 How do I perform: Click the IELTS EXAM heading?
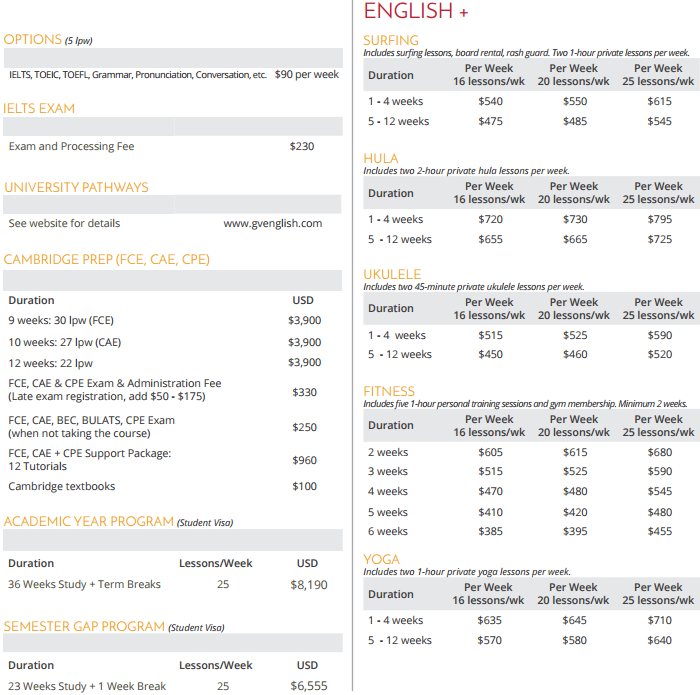[x=39, y=109]
